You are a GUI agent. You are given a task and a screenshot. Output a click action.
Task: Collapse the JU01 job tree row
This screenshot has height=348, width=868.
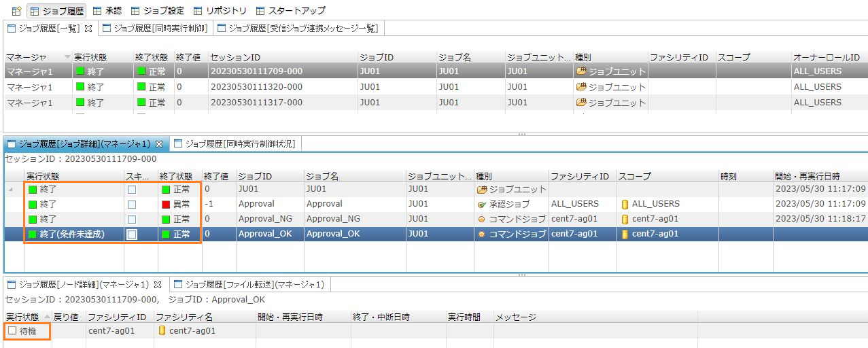[x=10, y=189]
